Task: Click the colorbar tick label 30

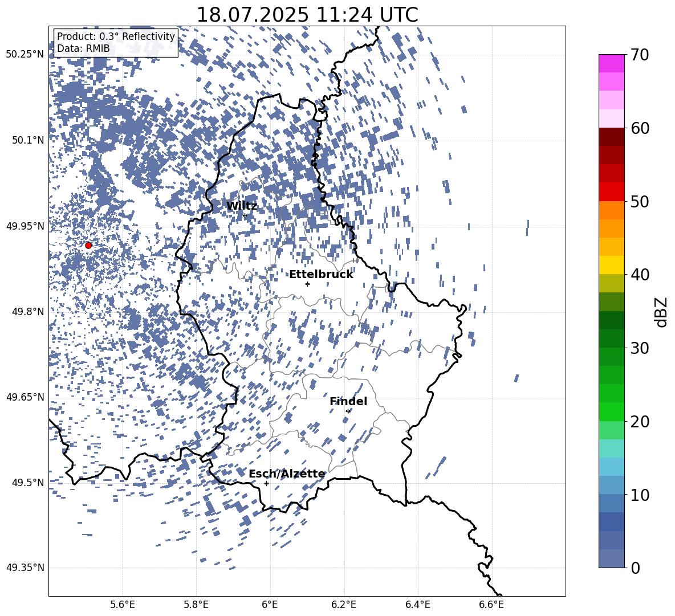Action: click(x=640, y=348)
